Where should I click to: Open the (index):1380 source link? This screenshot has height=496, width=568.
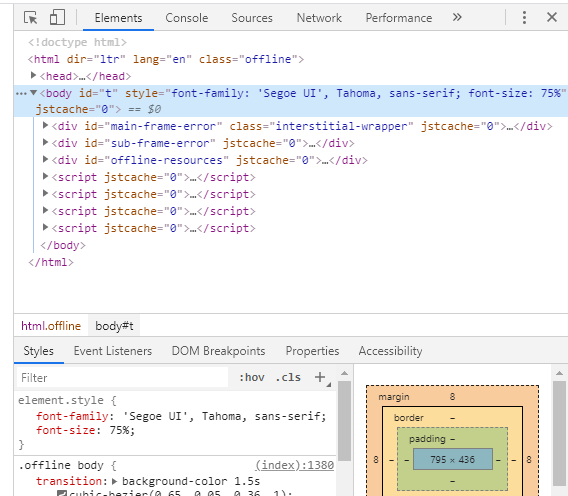pyautogui.click(x=295, y=465)
